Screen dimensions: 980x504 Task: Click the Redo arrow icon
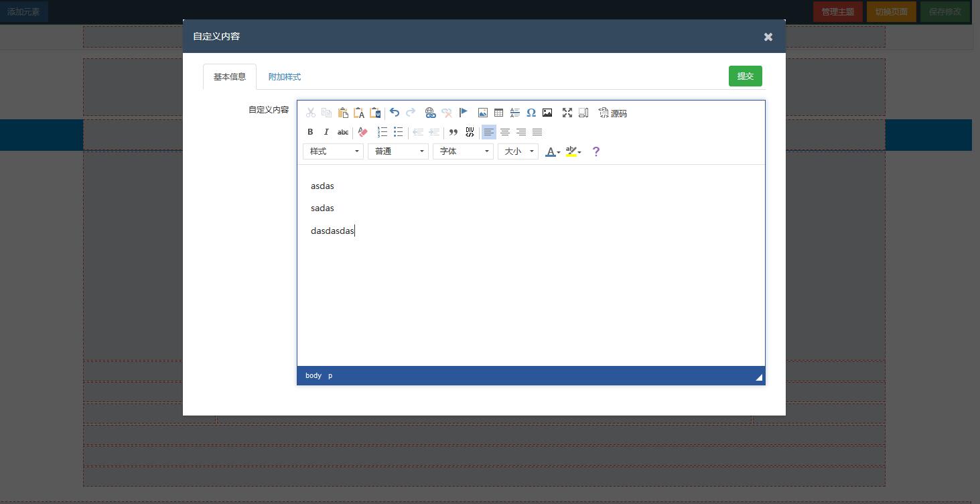tap(411, 113)
